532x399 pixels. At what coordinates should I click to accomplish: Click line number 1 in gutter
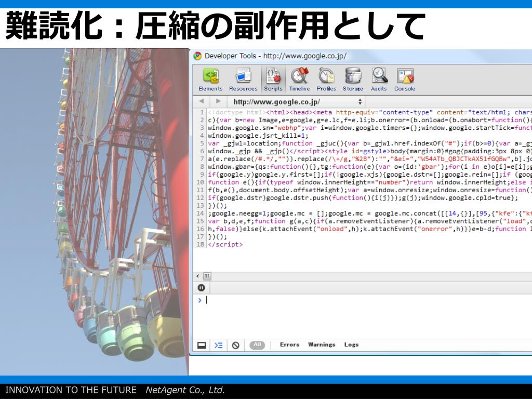[202, 112]
